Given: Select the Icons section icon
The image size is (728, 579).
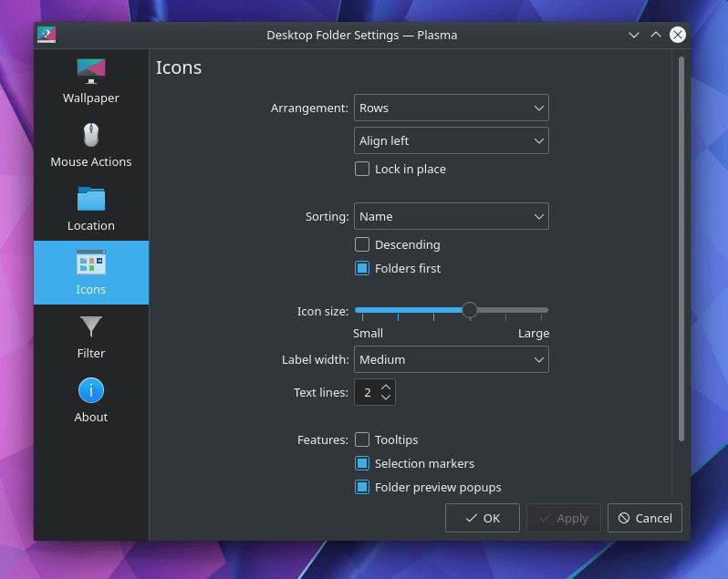Looking at the screenshot, I should pos(90,264).
